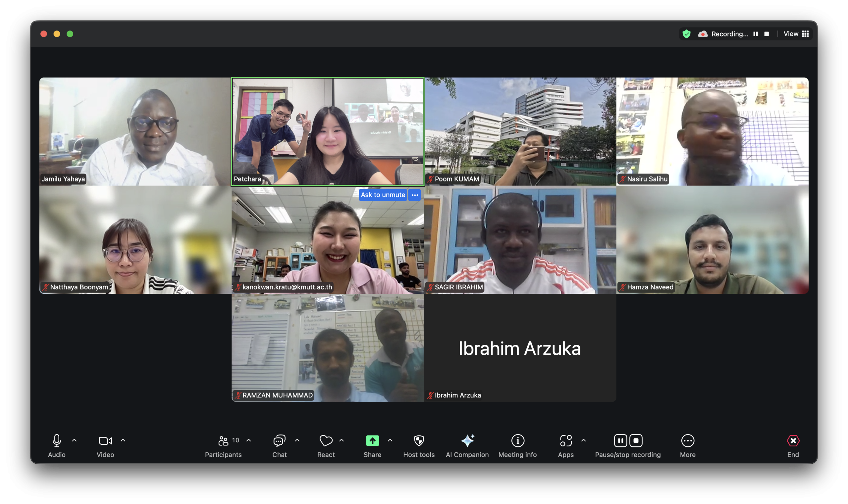Screen dimensions: 848x504
Task: Open More options in toolbar
Action: [687, 441]
